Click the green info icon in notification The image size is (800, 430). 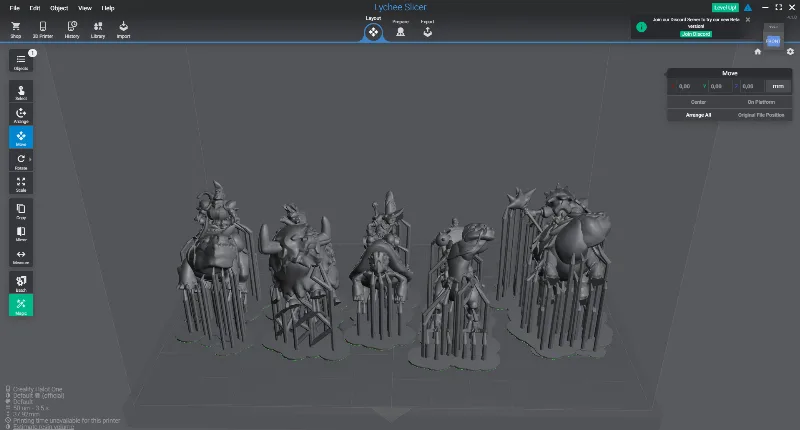(x=641, y=27)
